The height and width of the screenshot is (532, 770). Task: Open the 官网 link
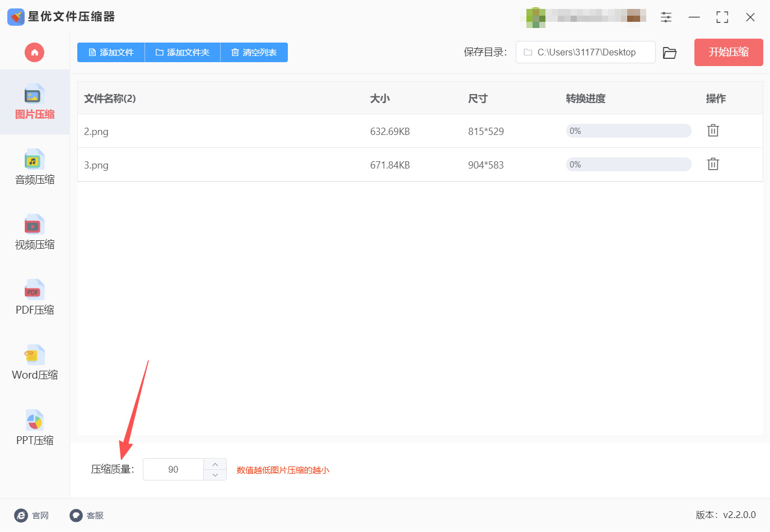click(x=32, y=515)
